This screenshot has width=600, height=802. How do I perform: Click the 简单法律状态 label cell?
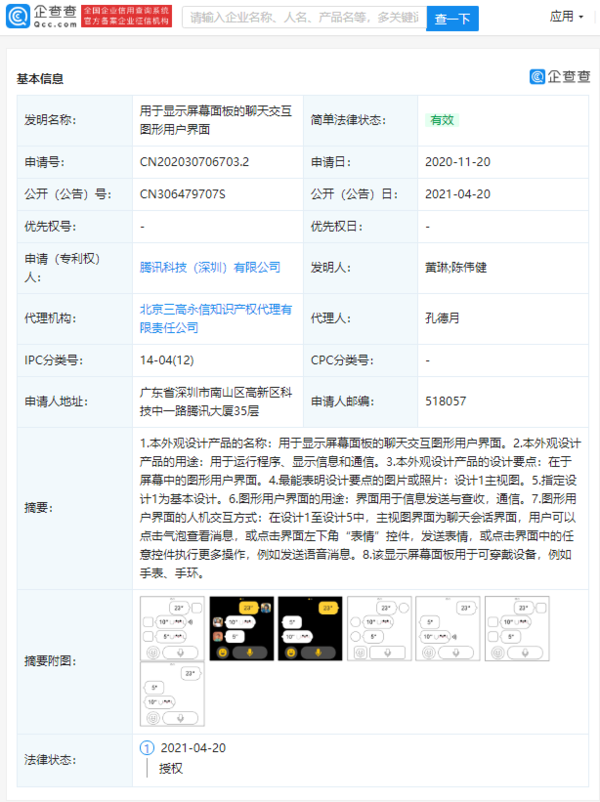click(x=361, y=120)
